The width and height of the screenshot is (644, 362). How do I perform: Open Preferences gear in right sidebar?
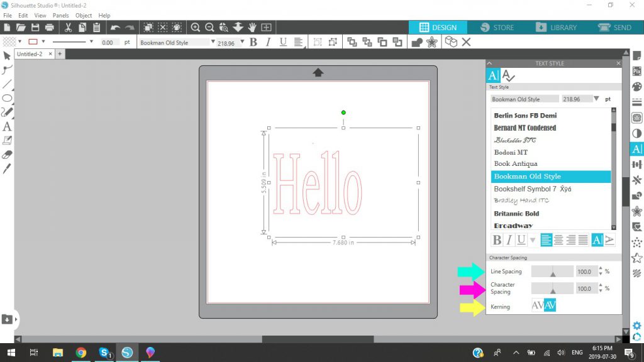637,326
